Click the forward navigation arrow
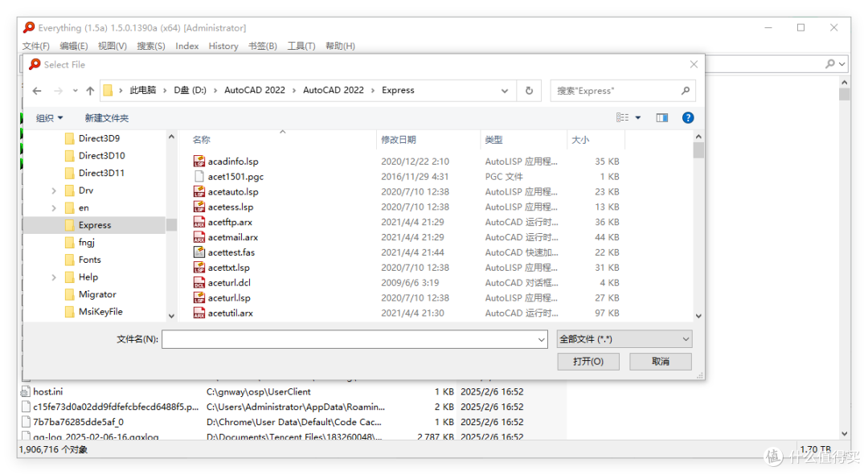Screen dimensions: 868x475 click(x=58, y=91)
